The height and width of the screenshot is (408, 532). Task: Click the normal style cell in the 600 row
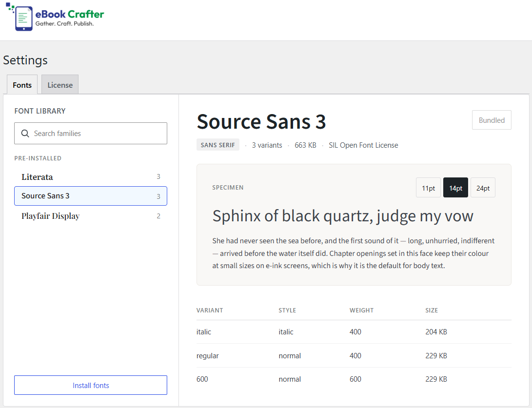tap(290, 379)
